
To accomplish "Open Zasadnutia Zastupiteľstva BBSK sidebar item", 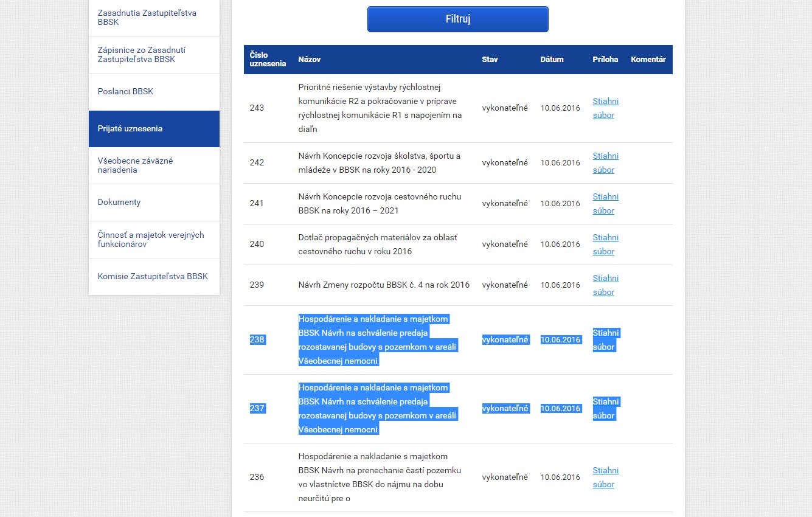I will point(147,18).
